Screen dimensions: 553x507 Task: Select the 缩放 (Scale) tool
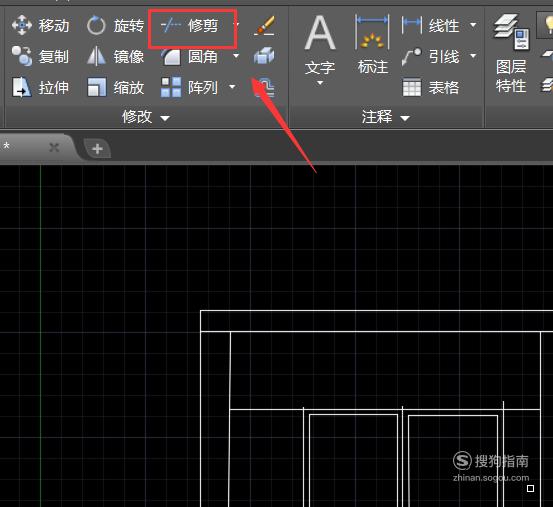115,87
